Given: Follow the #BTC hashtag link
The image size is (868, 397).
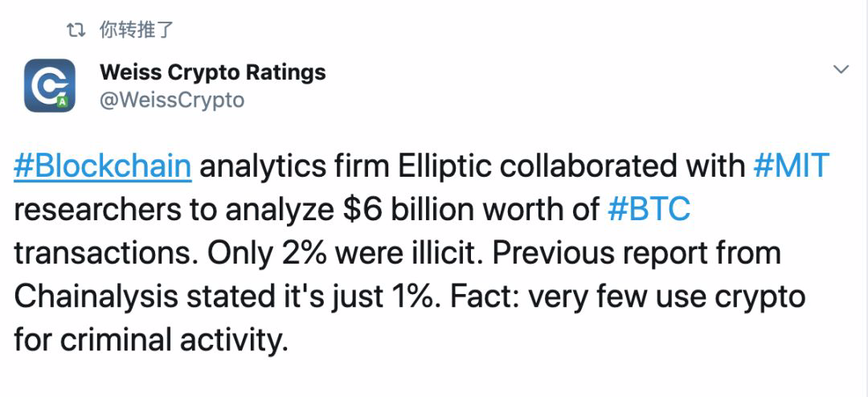Looking at the screenshot, I should coord(649,210).
